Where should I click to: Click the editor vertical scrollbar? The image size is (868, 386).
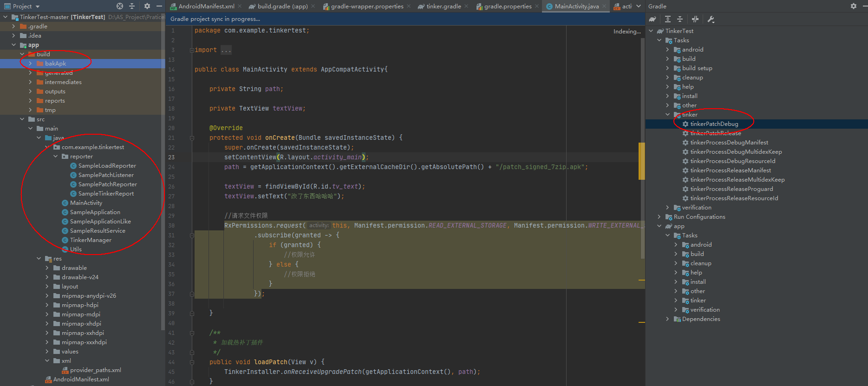643,149
